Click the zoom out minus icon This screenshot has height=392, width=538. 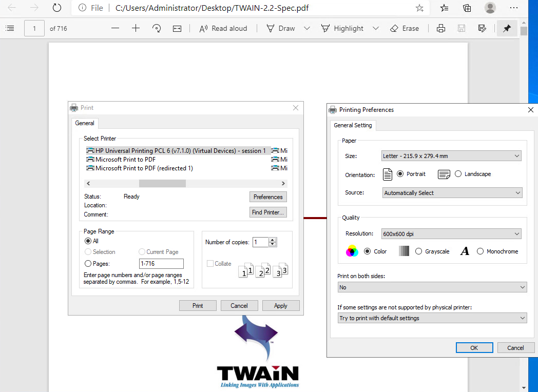115,28
